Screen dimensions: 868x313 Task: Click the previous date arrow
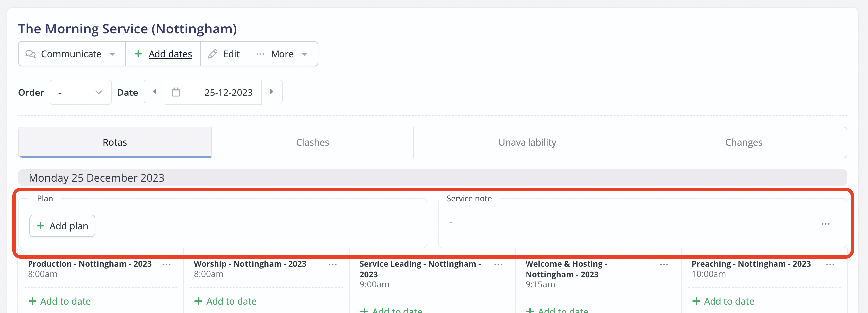(154, 92)
